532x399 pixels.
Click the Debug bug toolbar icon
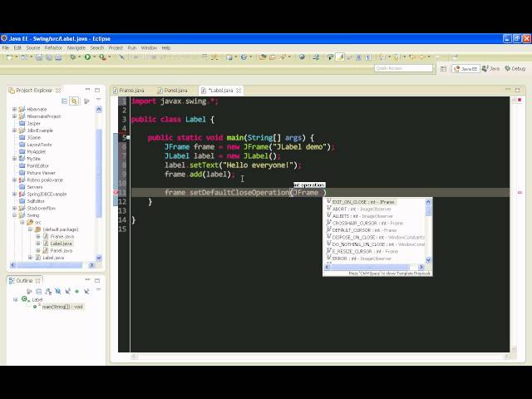[72, 57]
